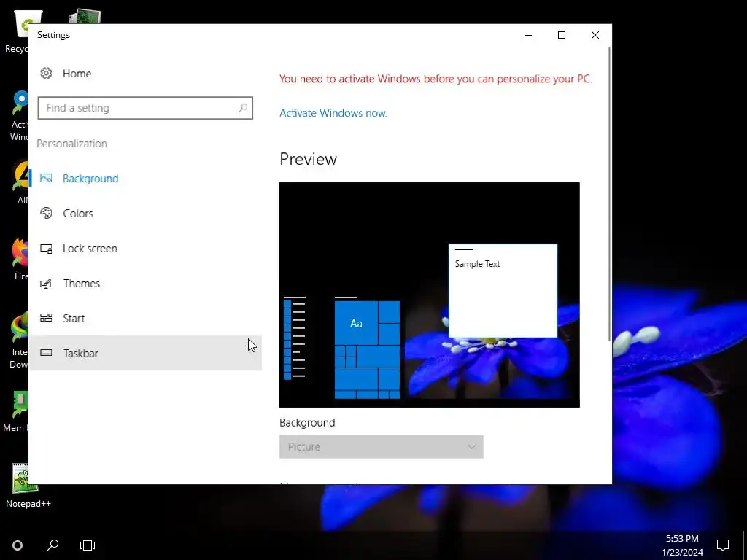The image size is (747, 560).
Task: Click the chevron on Picture dropdown
Action: pyautogui.click(x=472, y=447)
